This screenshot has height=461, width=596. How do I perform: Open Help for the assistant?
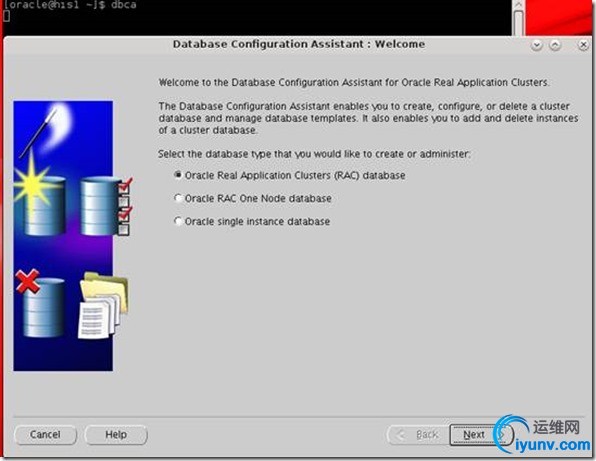pos(116,435)
